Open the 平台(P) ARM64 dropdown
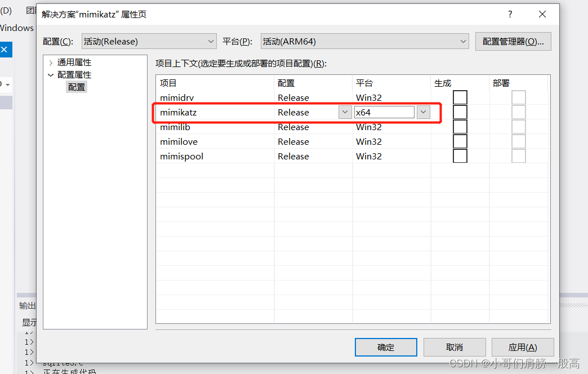 click(365, 41)
